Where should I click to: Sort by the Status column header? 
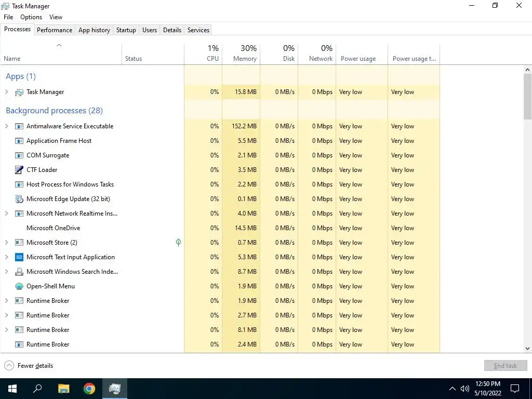(153, 54)
